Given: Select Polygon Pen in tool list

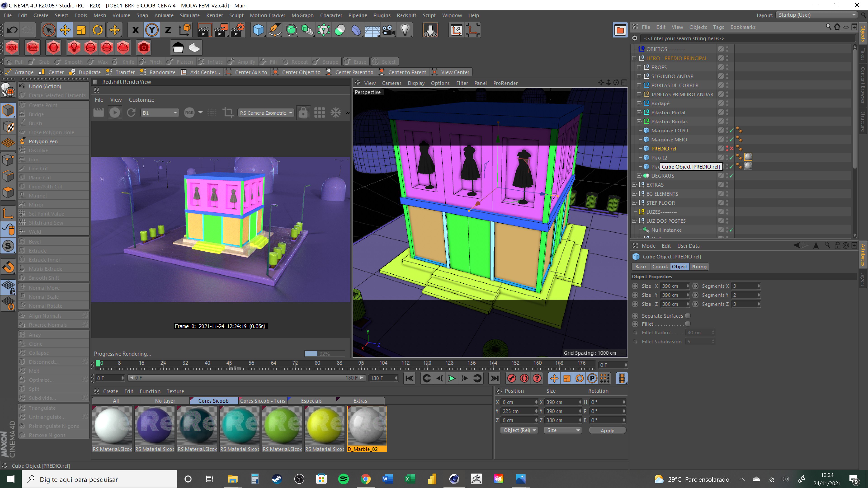Looking at the screenshot, I should [43, 141].
